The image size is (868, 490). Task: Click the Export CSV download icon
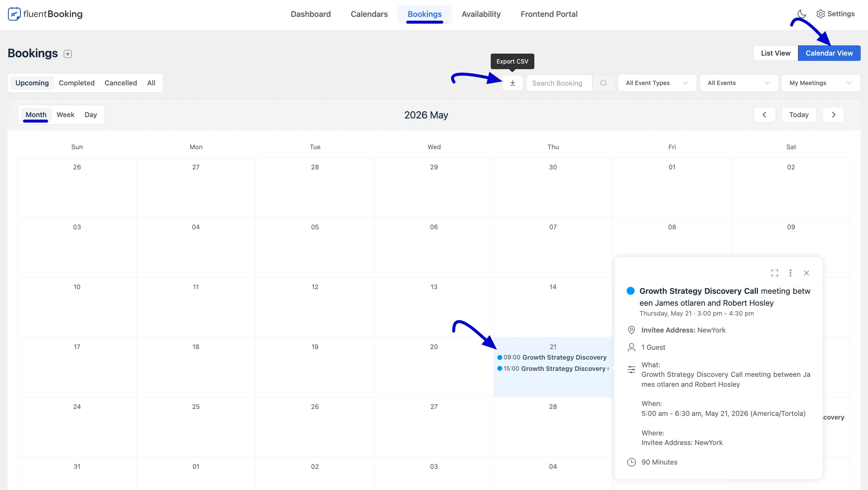[x=513, y=83]
